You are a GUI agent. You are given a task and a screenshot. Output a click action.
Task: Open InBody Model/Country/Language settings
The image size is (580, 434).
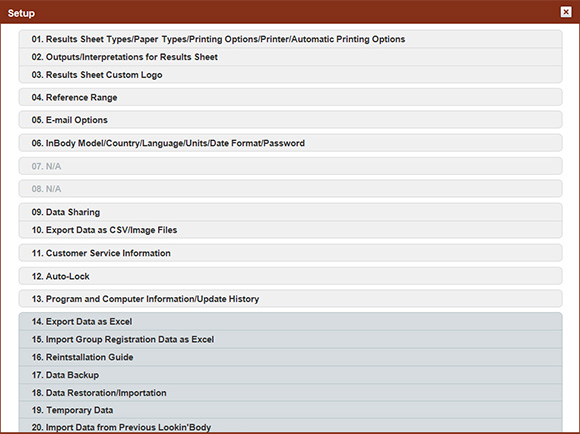[290, 143]
